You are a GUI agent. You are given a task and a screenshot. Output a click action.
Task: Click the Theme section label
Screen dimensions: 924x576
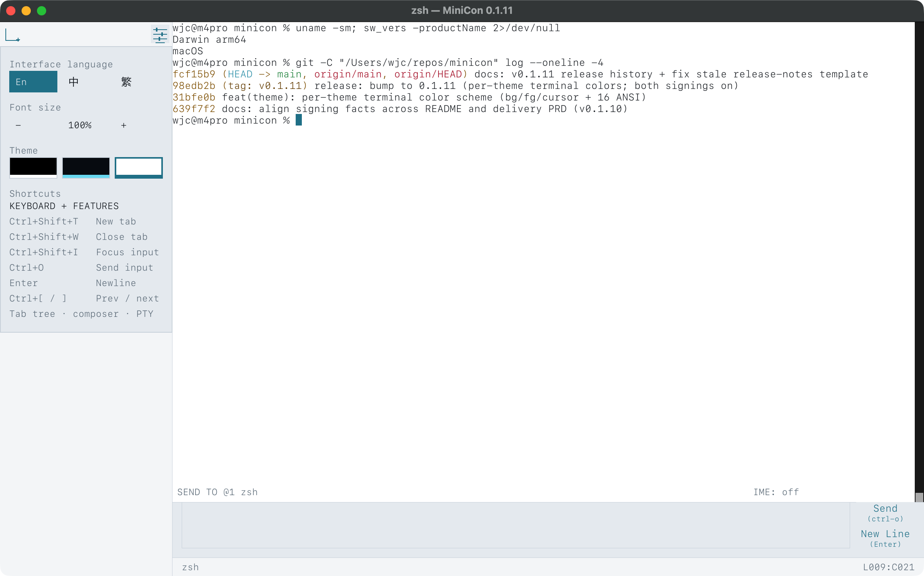point(23,151)
